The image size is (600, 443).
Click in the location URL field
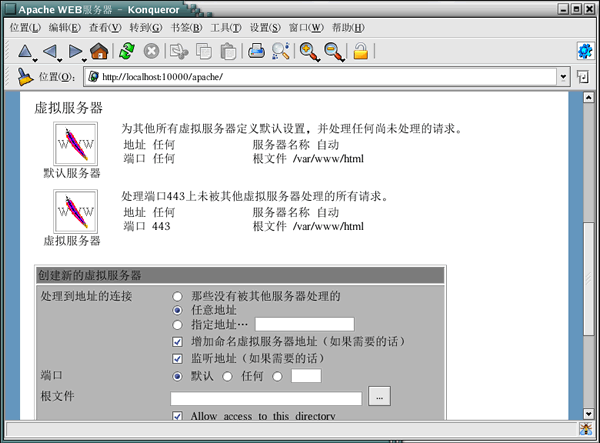click(321, 77)
